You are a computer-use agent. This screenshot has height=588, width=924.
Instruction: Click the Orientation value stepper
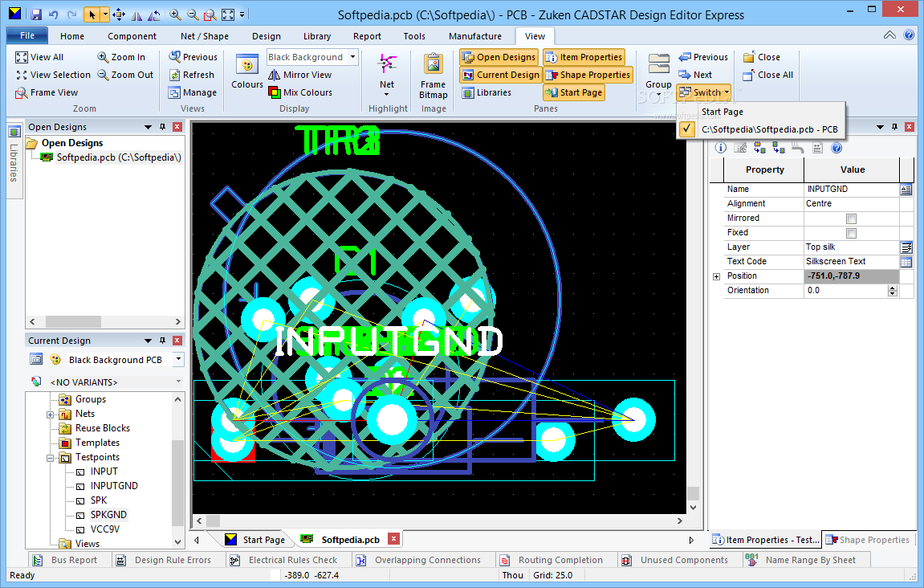[x=892, y=291]
